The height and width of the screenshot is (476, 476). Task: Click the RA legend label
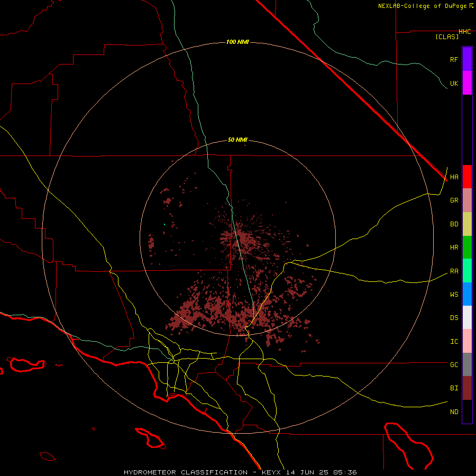[x=454, y=271]
